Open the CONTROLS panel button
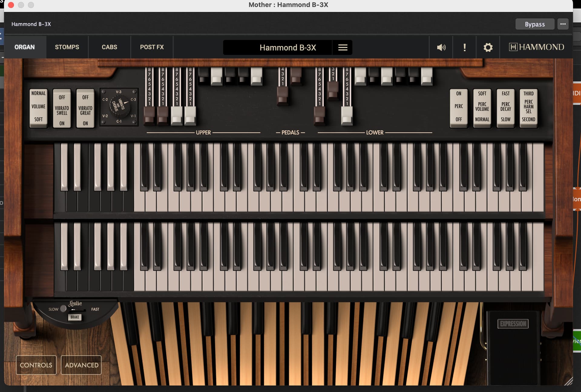Screen dimensions: 581x392 tap(36, 365)
